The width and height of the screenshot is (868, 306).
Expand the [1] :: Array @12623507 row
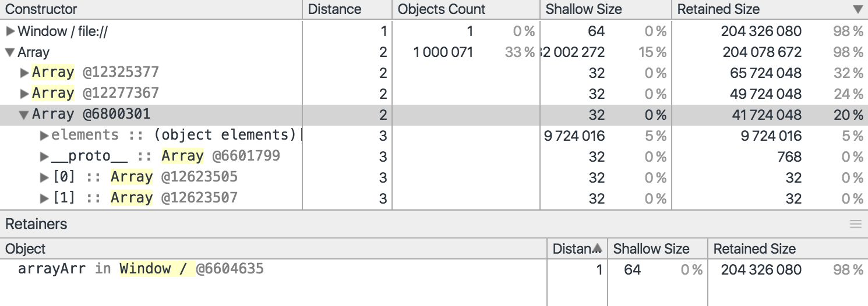[44, 199]
